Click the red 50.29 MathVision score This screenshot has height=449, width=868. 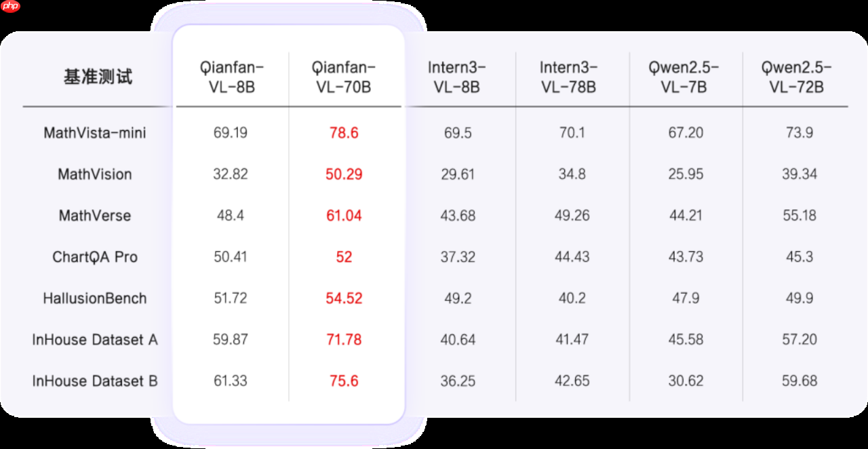tap(344, 174)
